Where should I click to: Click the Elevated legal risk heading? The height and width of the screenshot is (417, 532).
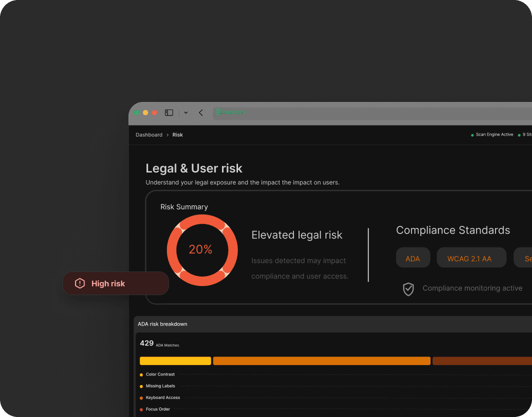click(x=297, y=235)
